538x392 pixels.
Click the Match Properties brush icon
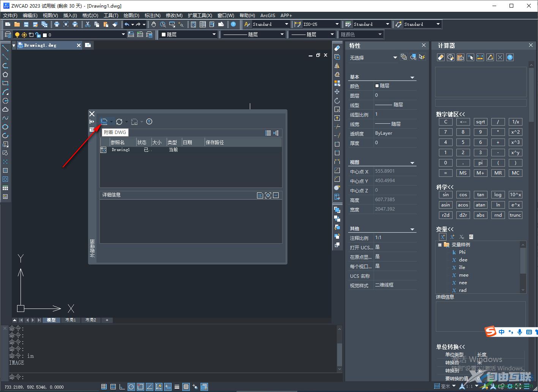(x=115, y=24)
